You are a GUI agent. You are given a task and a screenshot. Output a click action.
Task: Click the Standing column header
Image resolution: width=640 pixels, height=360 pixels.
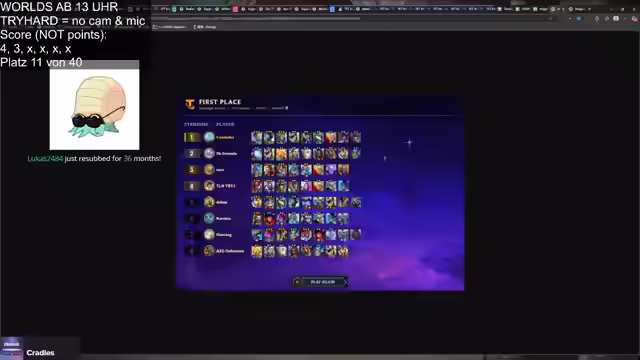pyautogui.click(x=196, y=124)
